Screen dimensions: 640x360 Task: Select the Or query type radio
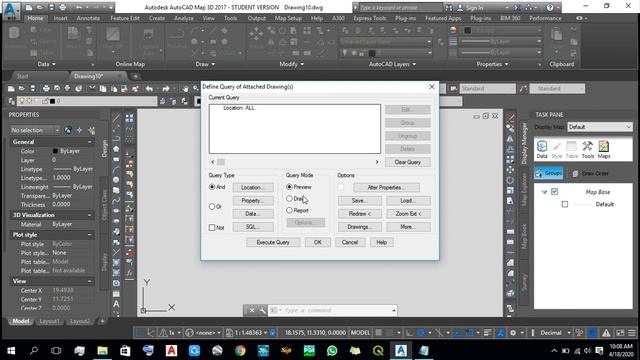(212, 207)
